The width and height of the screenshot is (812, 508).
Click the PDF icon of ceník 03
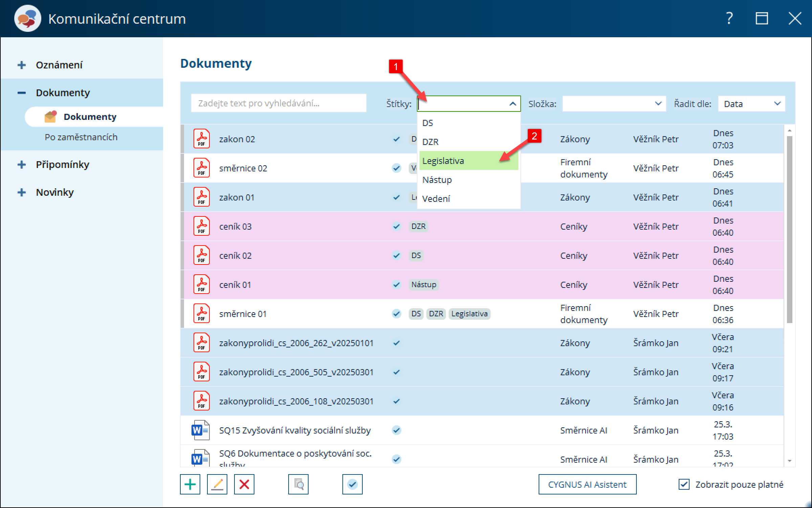coord(201,226)
